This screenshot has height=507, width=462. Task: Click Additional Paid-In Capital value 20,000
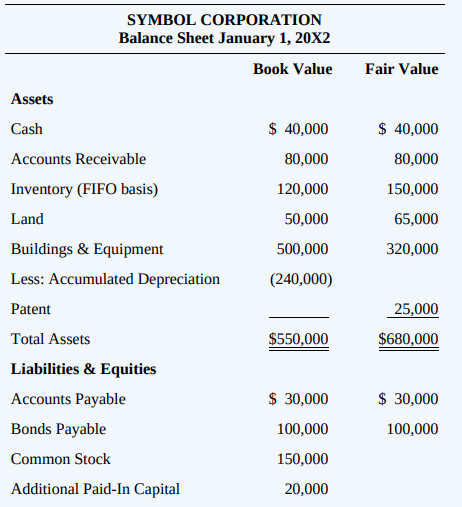click(x=306, y=489)
